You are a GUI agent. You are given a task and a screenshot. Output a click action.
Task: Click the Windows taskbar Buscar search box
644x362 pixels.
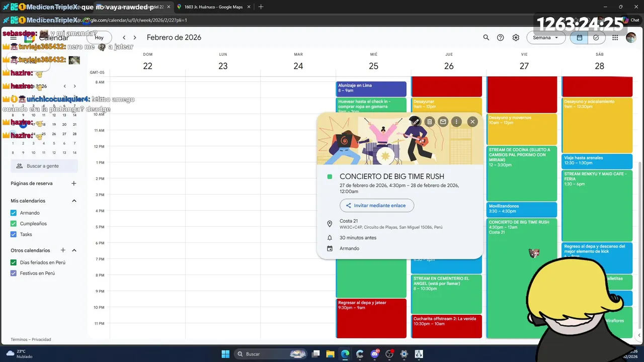pyautogui.click(x=272, y=354)
